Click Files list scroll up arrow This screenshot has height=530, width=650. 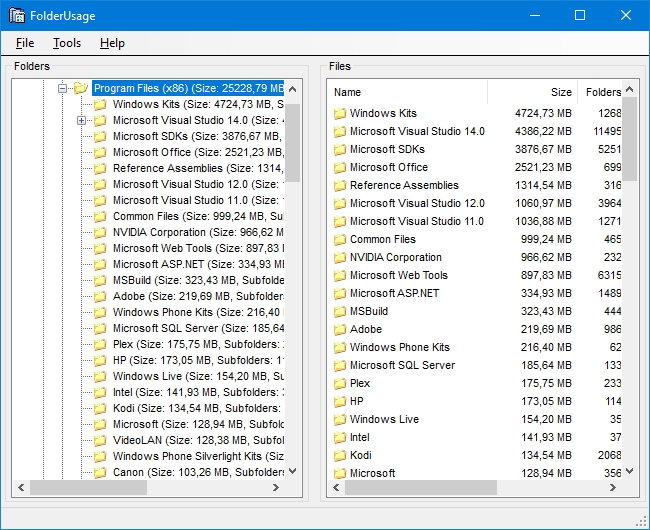[x=630, y=89]
